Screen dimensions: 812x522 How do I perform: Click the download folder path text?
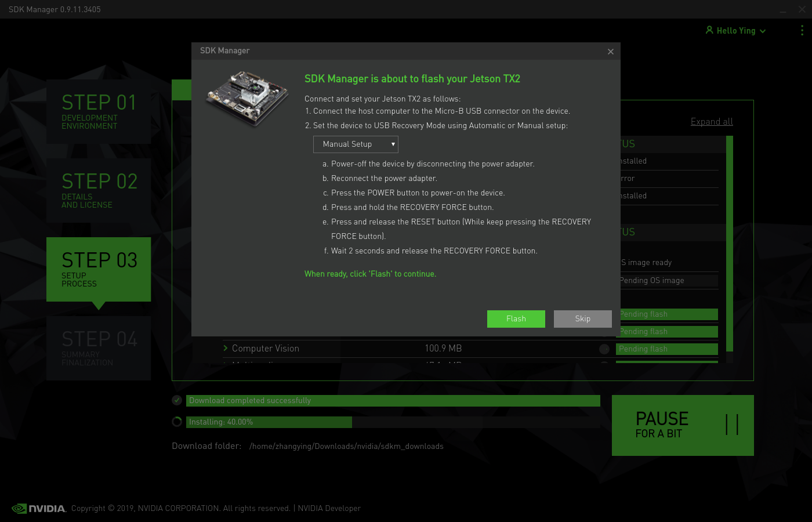pyautogui.click(x=346, y=447)
